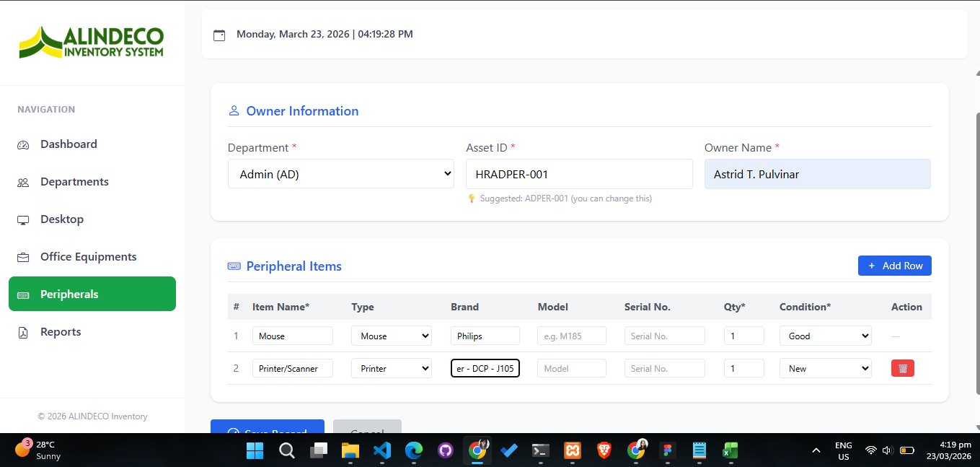The height and width of the screenshot is (467, 980).
Task: Open Visual Studio Code from the taskbar
Action: pos(382,450)
